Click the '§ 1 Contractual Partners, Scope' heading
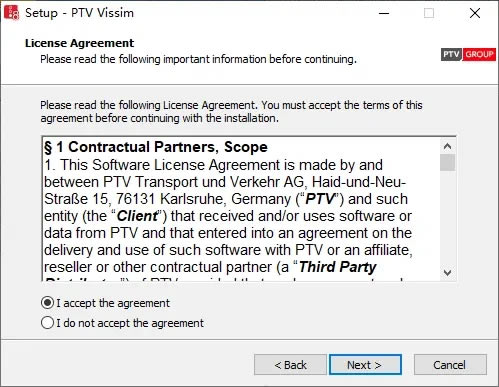Image resolution: width=499 pixels, height=387 pixels. 156,147
